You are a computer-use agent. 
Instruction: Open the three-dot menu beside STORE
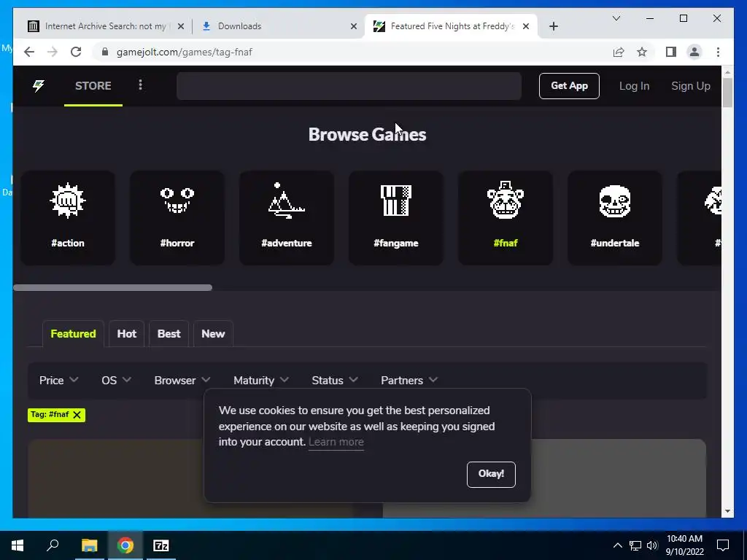pyautogui.click(x=140, y=85)
